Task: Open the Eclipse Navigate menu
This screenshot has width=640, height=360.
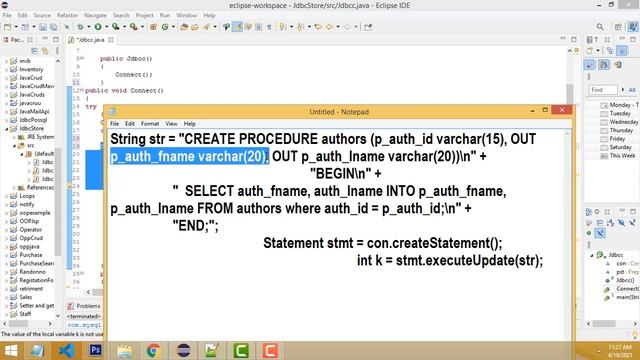Action: pos(95,15)
